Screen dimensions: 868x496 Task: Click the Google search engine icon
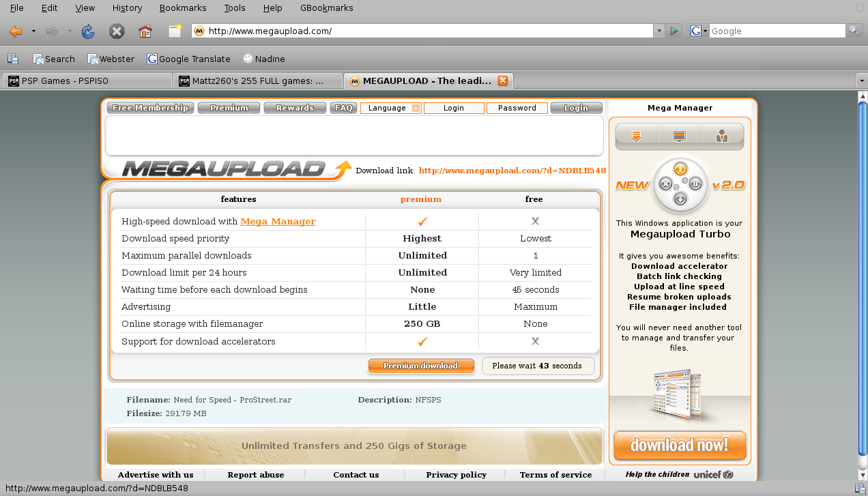click(x=695, y=31)
